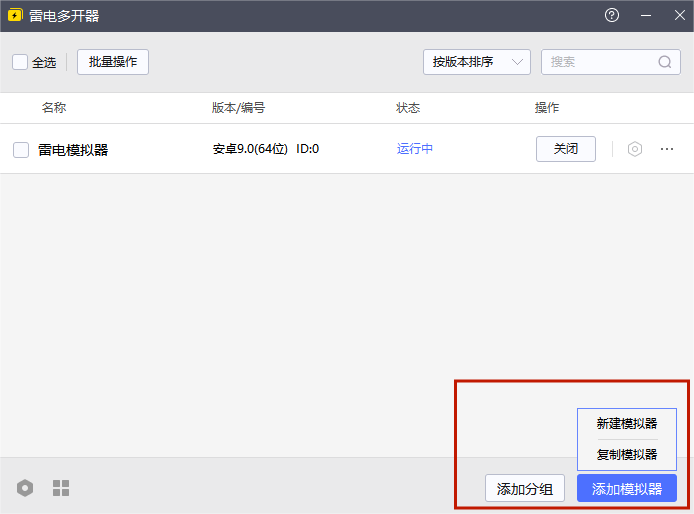This screenshot has width=694, height=514.
Task: Focus the 搜索 search input field
Action: (x=611, y=62)
